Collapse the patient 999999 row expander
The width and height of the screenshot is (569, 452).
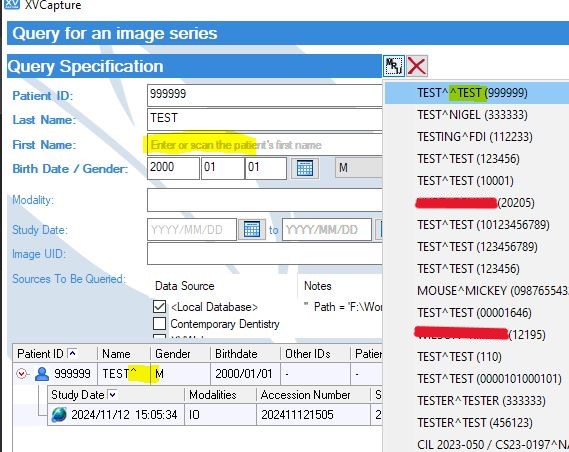pyautogui.click(x=21, y=373)
